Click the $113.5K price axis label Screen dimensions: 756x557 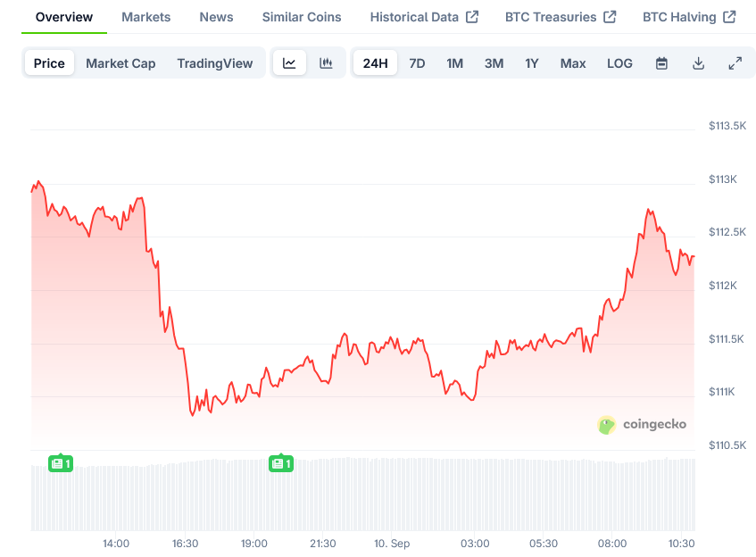[x=727, y=126]
